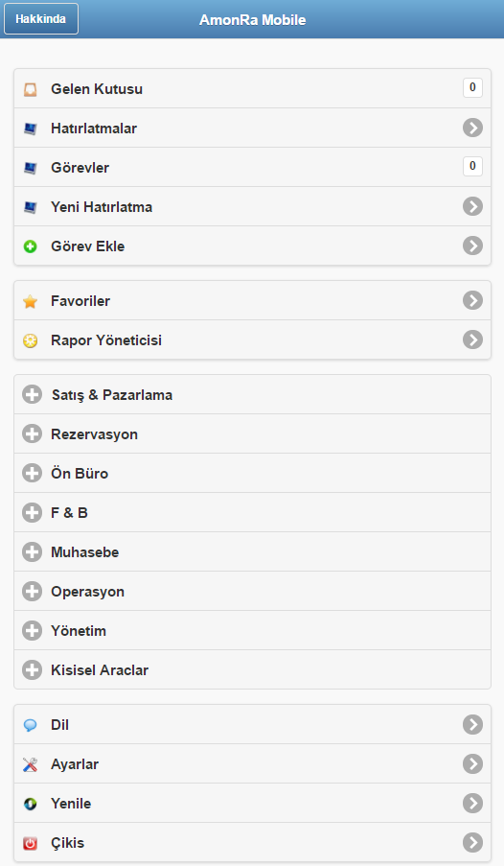Screen dimensions: 504x866
Task: Click the arrow next to Yenile
Action: click(472, 803)
